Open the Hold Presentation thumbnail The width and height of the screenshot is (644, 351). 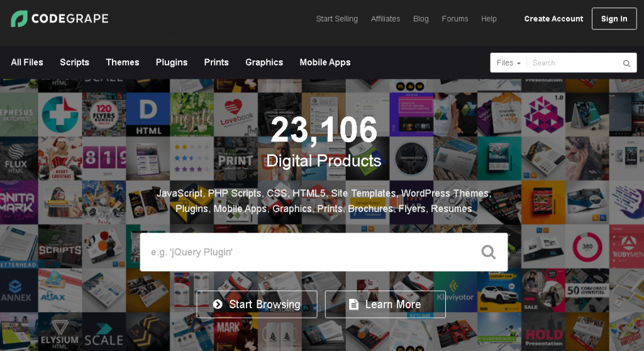click(543, 331)
